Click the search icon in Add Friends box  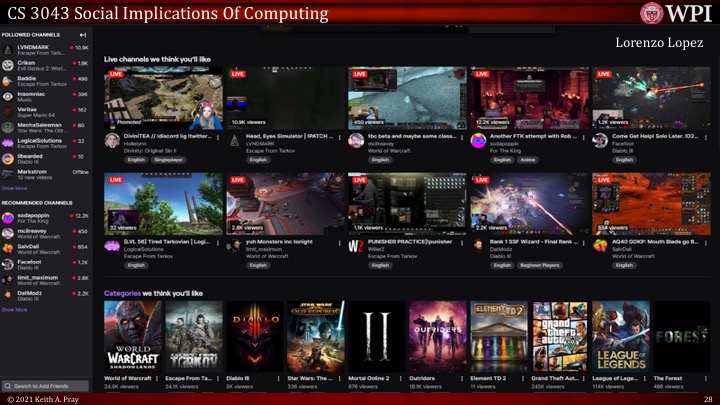[x=8, y=386]
